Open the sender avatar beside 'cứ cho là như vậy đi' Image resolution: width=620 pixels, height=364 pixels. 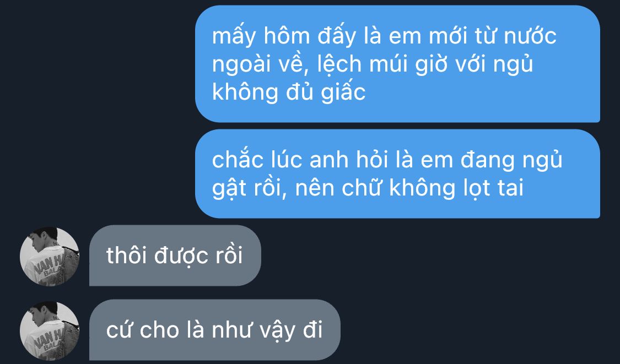pos(50,331)
